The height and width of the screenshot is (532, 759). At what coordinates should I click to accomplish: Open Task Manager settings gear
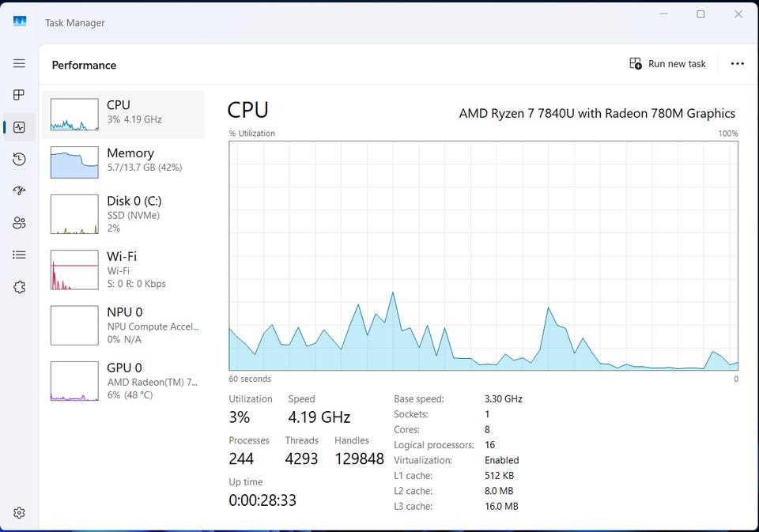coord(19,513)
